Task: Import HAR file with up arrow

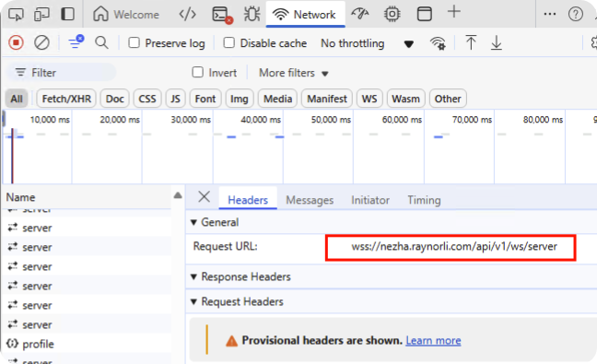Action: [x=471, y=42]
